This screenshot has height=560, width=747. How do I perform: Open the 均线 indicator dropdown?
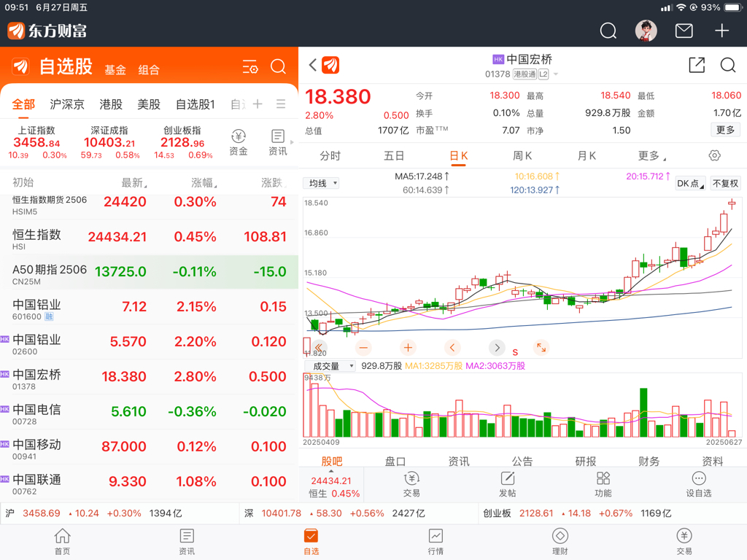(x=321, y=183)
